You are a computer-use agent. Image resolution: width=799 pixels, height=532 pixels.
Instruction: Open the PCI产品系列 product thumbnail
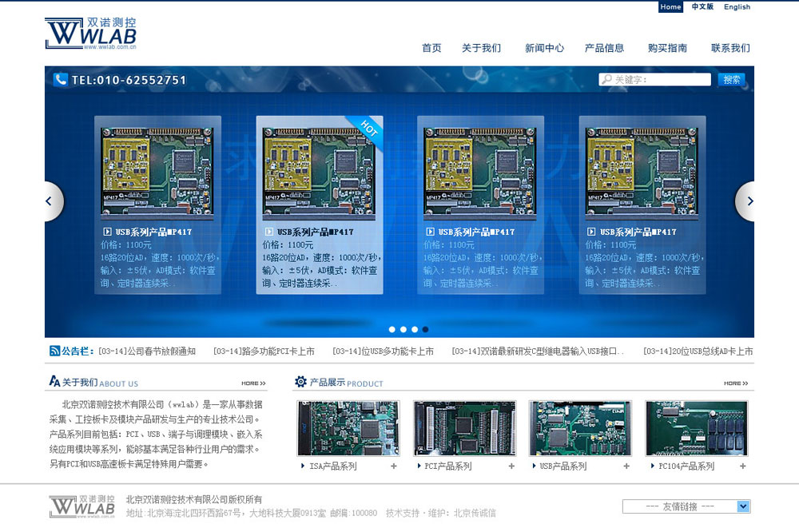click(465, 429)
